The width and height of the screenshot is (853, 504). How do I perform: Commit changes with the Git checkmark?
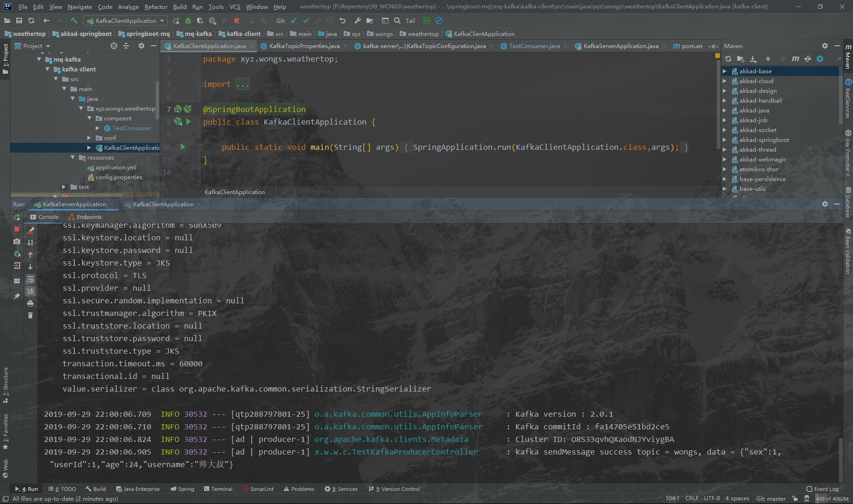(x=306, y=21)
